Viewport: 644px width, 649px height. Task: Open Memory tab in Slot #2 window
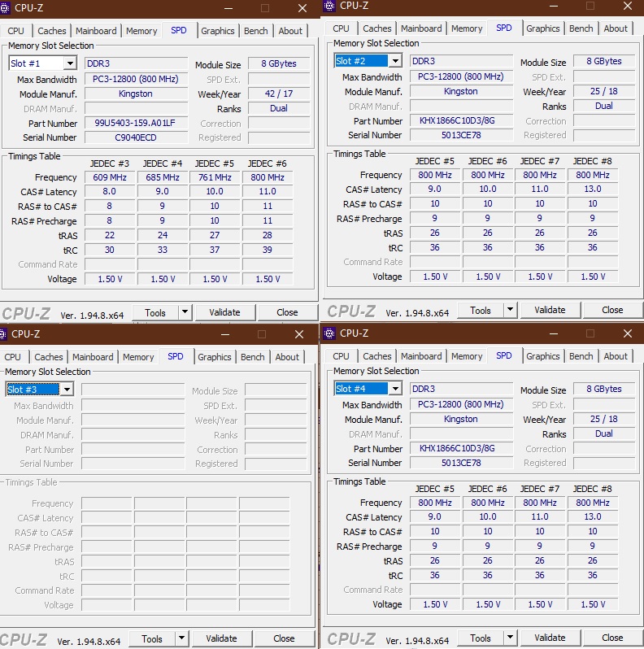click(x=467, y=28)
